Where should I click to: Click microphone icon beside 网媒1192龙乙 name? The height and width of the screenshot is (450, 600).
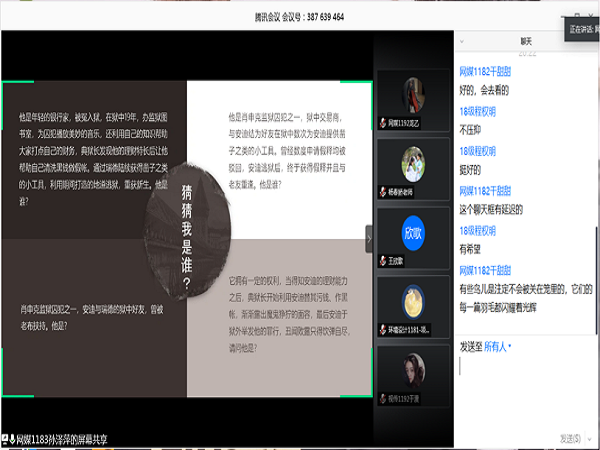[x=382, y=123]
